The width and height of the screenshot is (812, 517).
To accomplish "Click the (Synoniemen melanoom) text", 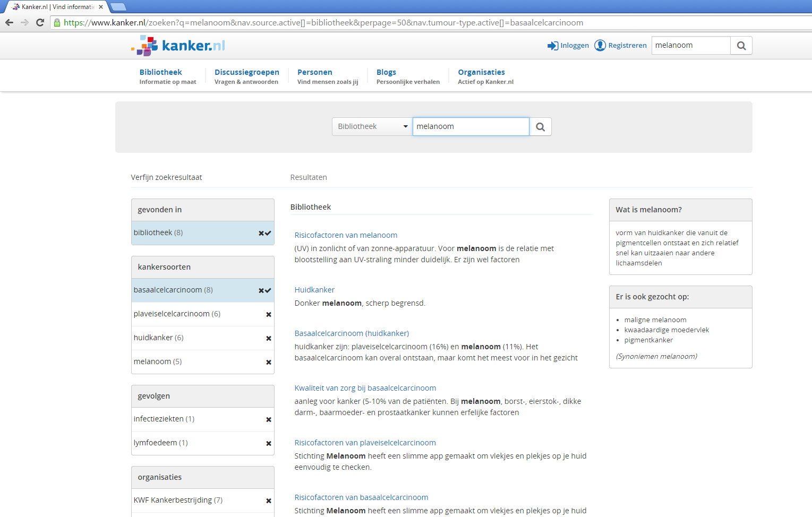I will click(656, 356).
